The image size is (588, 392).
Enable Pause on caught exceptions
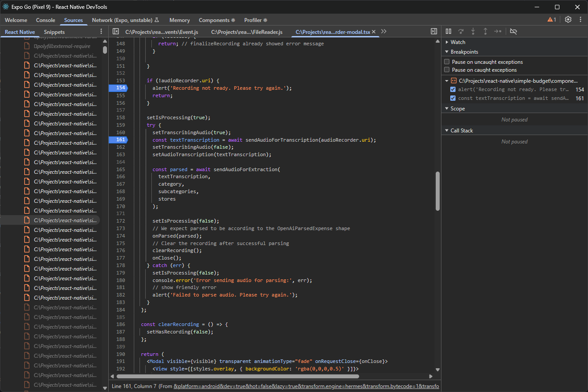[446, 70]
